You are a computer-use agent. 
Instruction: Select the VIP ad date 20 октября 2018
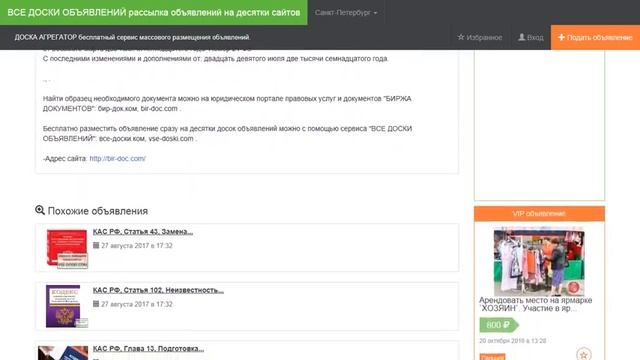coord(512,340)
